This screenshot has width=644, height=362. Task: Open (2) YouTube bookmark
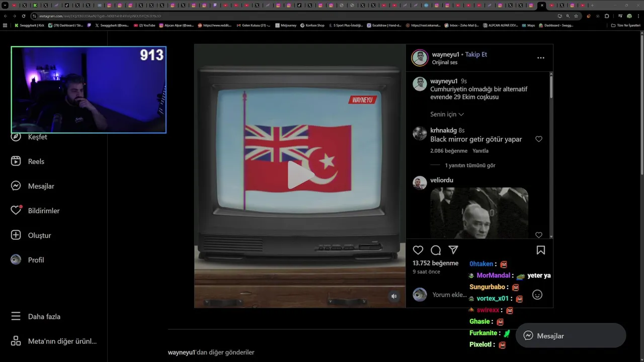(x=144, y=25)
